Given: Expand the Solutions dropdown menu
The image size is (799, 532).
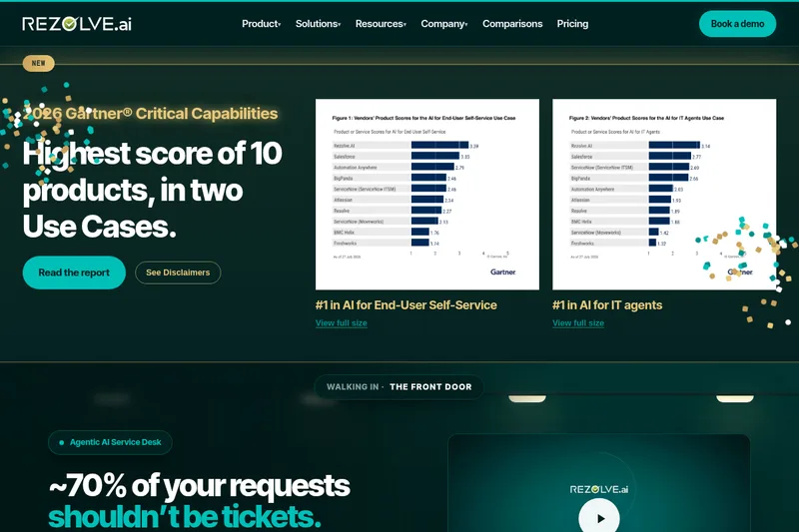Looking at the screenshot, I should (x=318, y=24).
